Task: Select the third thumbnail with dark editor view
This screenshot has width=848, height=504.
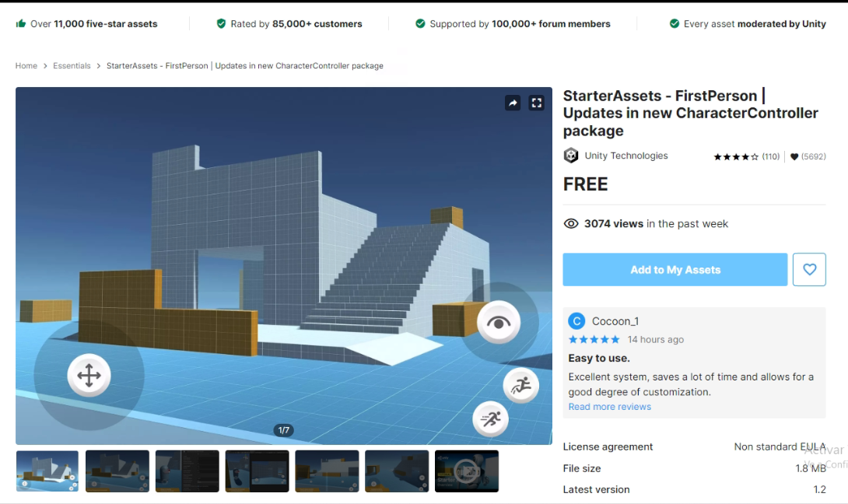Action: [187, 471]
